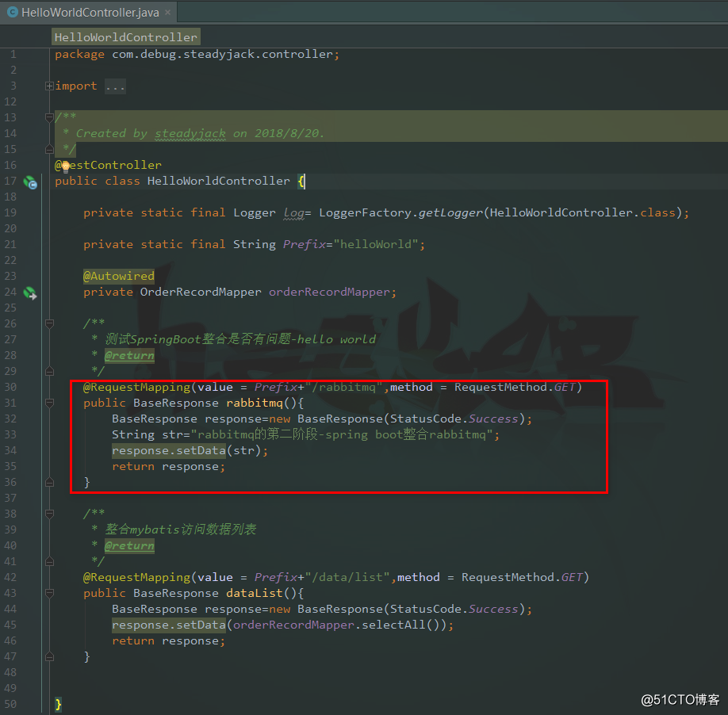Click the Spring bean gutter icon on line 17
Viewport: 728px width, 715px height.
click(30, 182)
